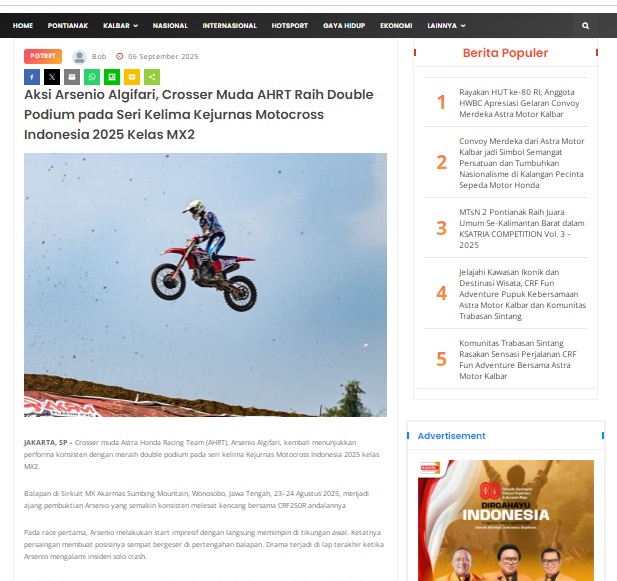Click the article headline about Arsenio Algifari
Image resolution: width=617 pixels, height=581 pixels.
(199, 114)
